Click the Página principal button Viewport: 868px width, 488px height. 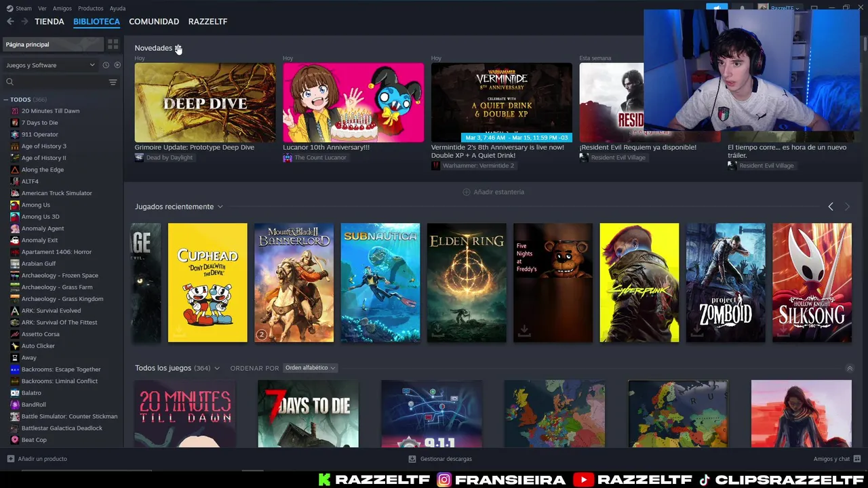coord(52,44)
